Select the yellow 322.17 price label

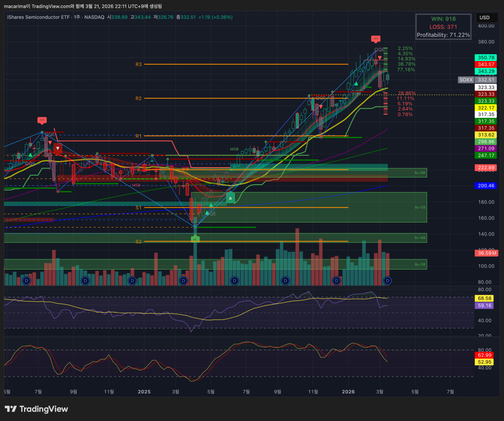tap(486, 108)
